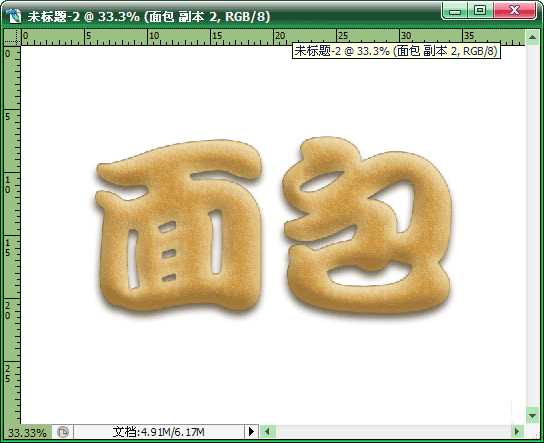Click the status bar preview icon beside 33.33%

[63, 432]
